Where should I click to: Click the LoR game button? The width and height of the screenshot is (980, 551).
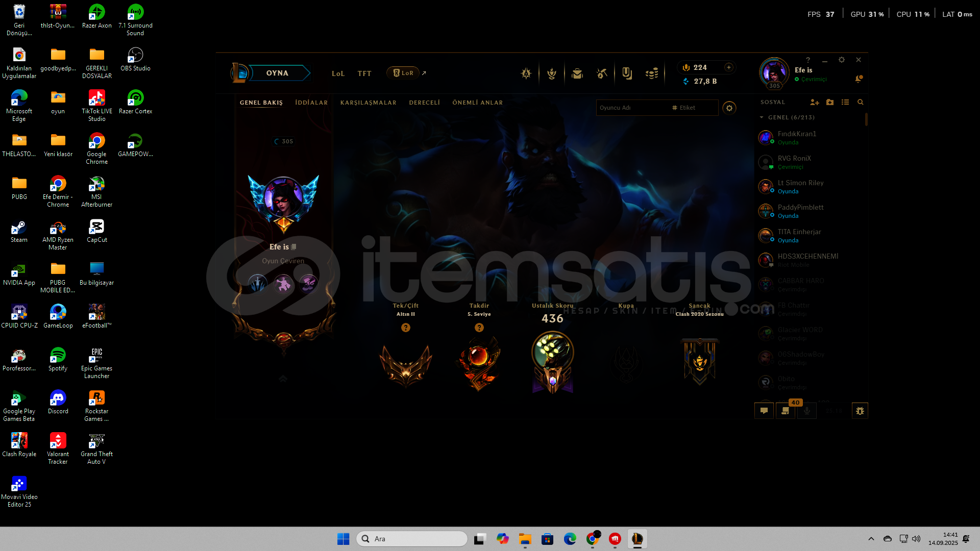[x=403, y=73]
